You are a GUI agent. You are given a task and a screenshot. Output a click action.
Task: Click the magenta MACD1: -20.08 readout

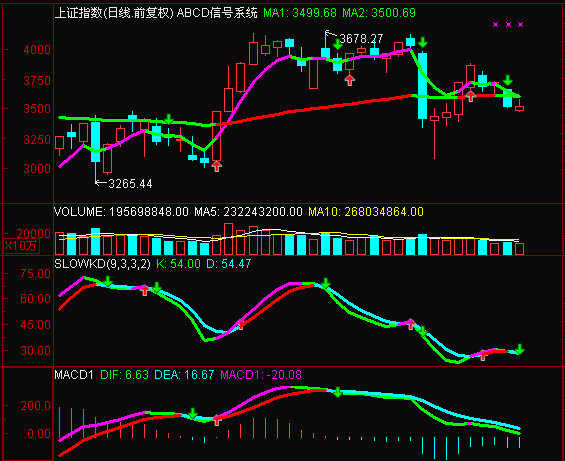pos(261,375)
